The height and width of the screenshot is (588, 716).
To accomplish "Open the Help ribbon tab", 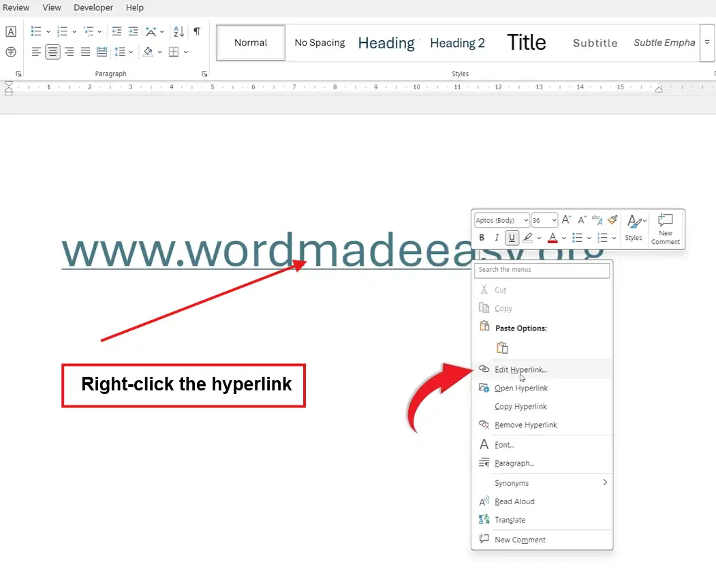I will point(135,7).
